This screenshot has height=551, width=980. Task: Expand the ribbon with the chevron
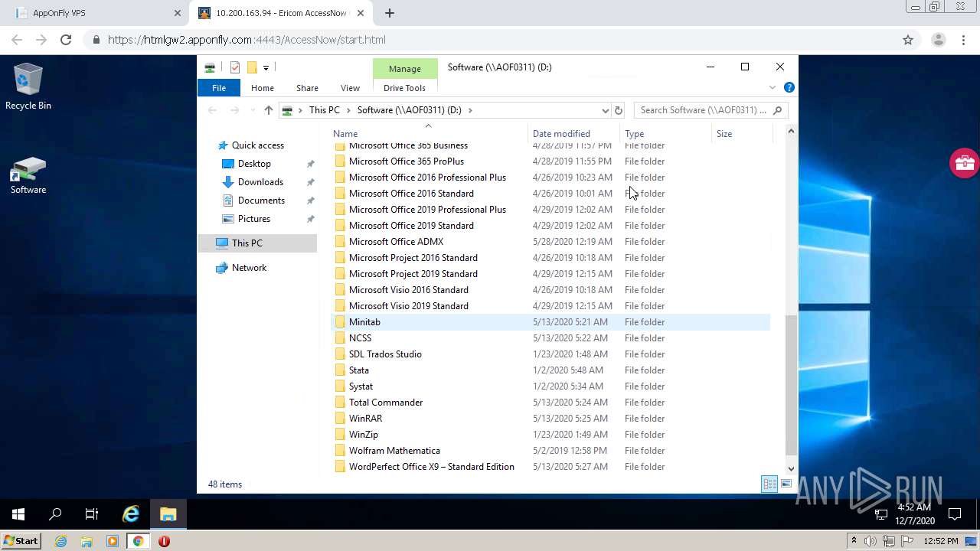pos(773,88)
